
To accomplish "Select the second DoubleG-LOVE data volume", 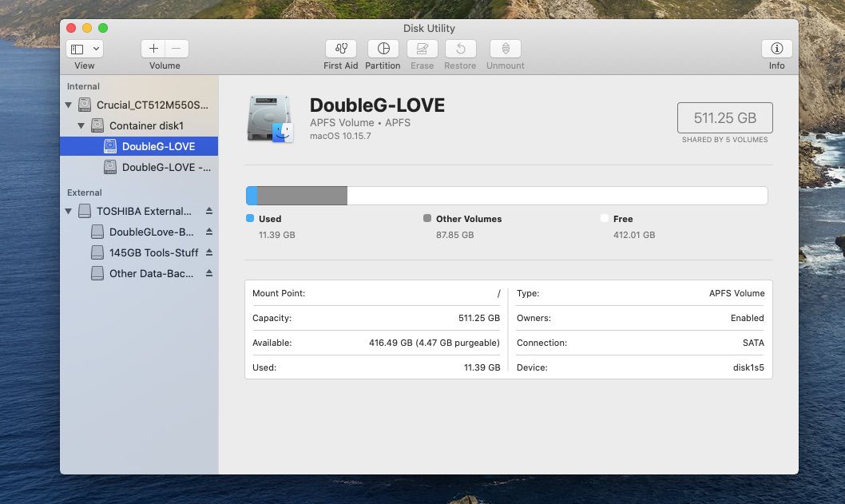I will [x=165, y=167].
